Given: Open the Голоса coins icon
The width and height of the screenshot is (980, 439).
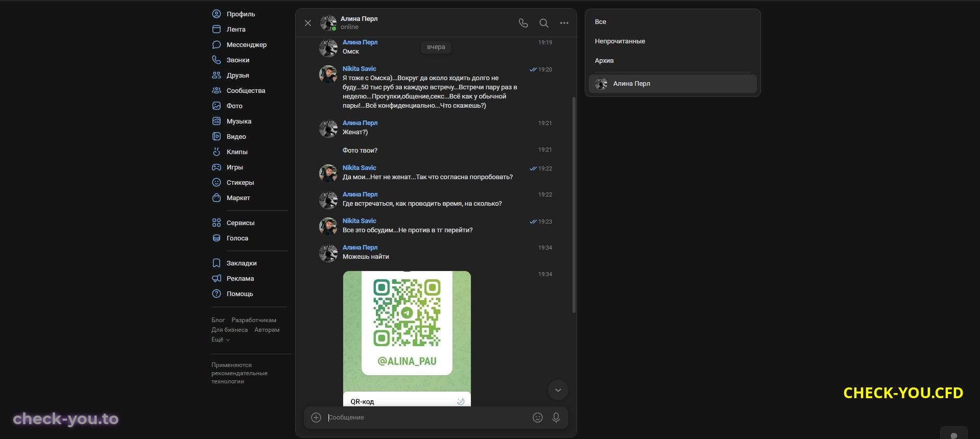Looking at the screenshot, I should click(217, 238).
